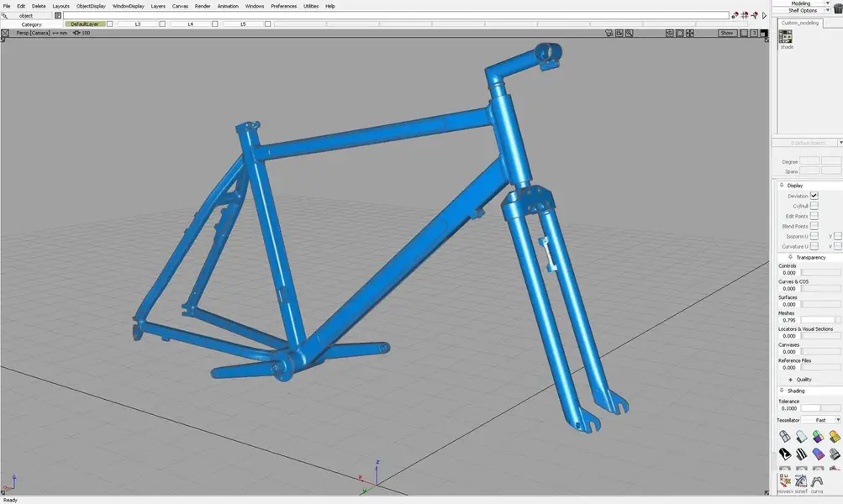Enable the Isoparm U checkbox

click(x=814, y=236)
